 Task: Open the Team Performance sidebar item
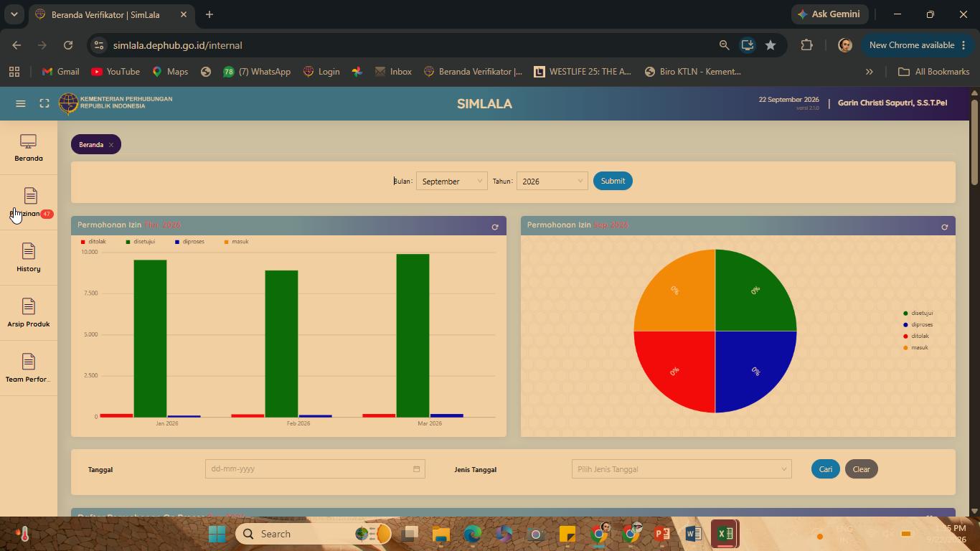click(29, 368)
